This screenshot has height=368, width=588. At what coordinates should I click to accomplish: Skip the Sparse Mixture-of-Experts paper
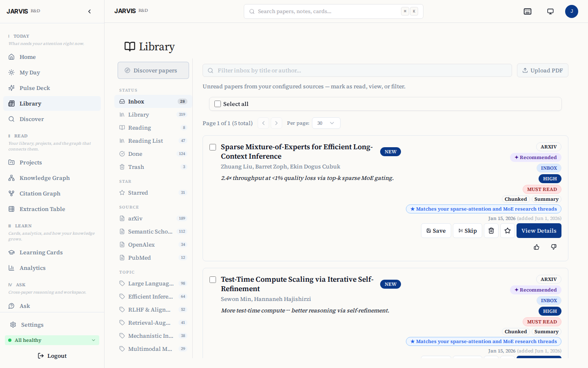pos(468,231)
